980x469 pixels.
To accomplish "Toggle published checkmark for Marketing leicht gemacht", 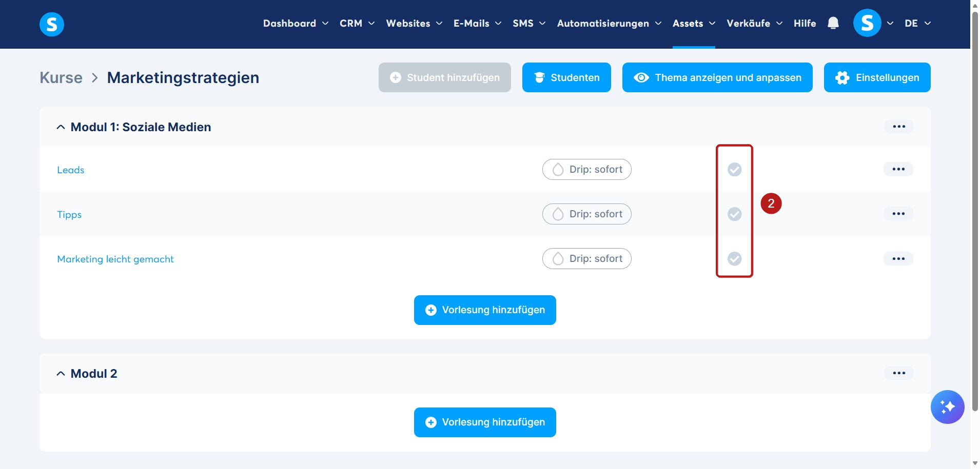I will click(x=734, y=259).
